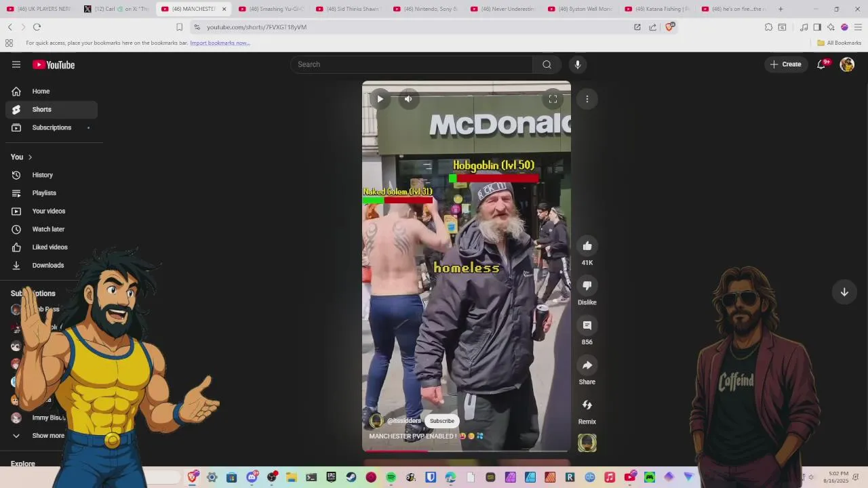Open Steam from the taskbar
The height and width of the screenshot is (488, 868).
tap(351, 477)
